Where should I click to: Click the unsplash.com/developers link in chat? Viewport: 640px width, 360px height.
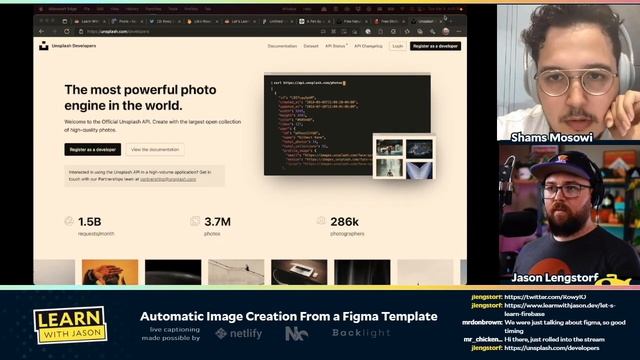pos(552,348)
